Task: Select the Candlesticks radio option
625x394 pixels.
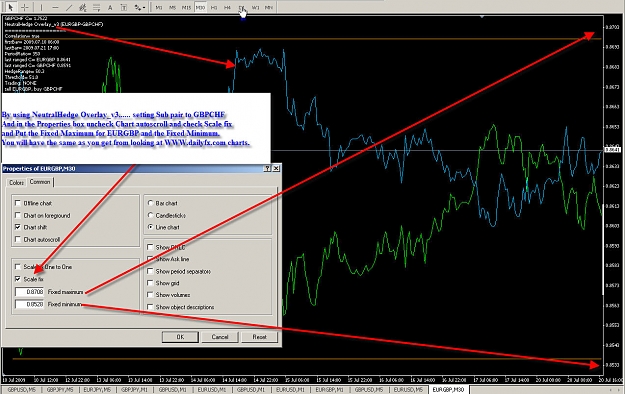Action: tap(151, 215)
